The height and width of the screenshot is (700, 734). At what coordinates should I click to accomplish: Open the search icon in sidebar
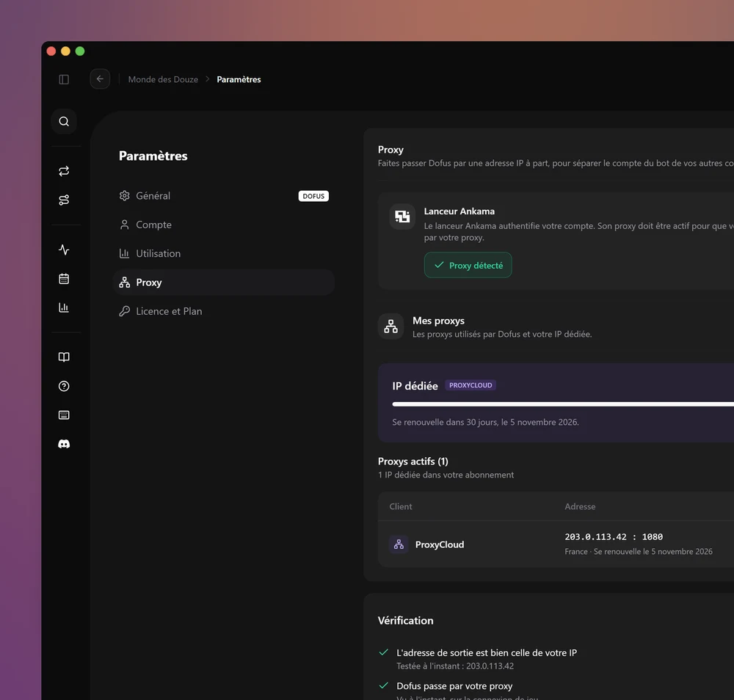coord(64,122)
